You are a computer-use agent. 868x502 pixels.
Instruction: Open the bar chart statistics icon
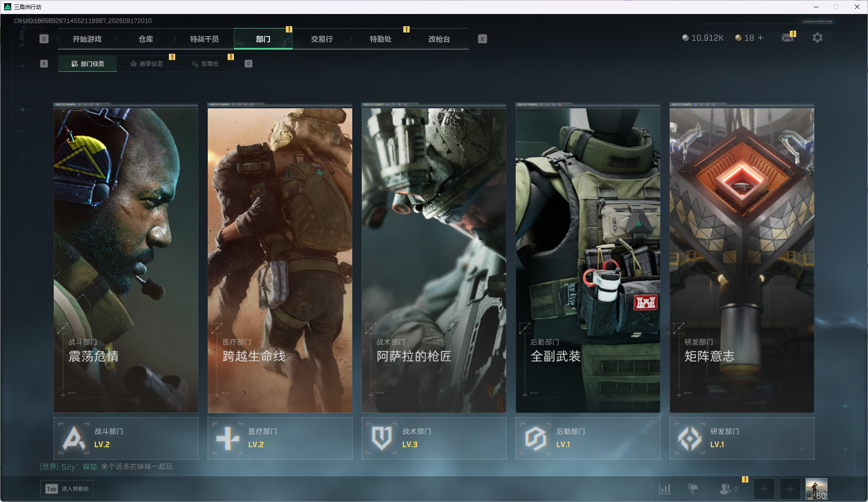pos(665,489)
